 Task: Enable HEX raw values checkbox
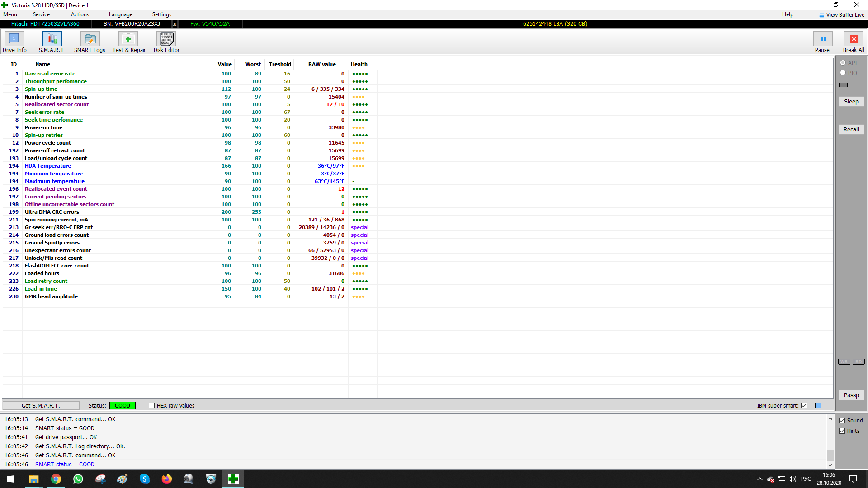tap(152, 406)
